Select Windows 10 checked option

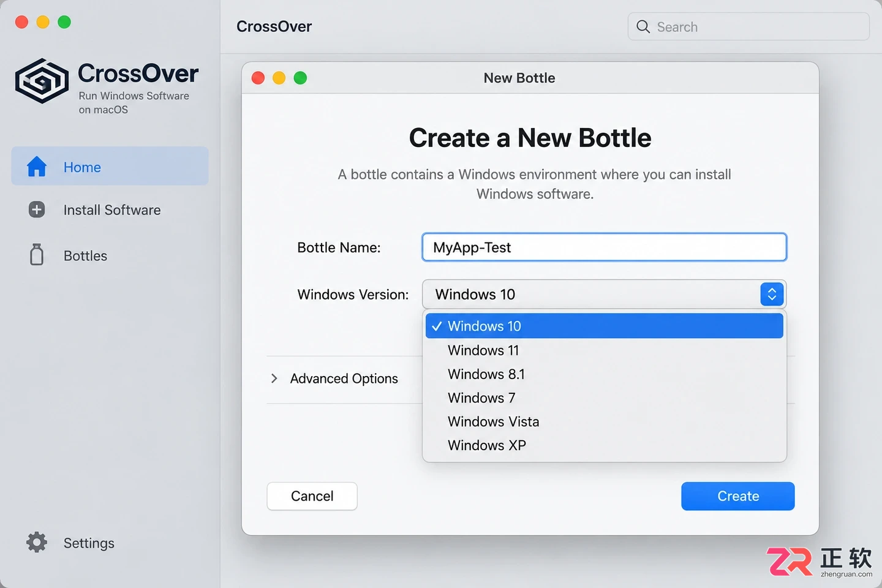[x=605, y=326]
